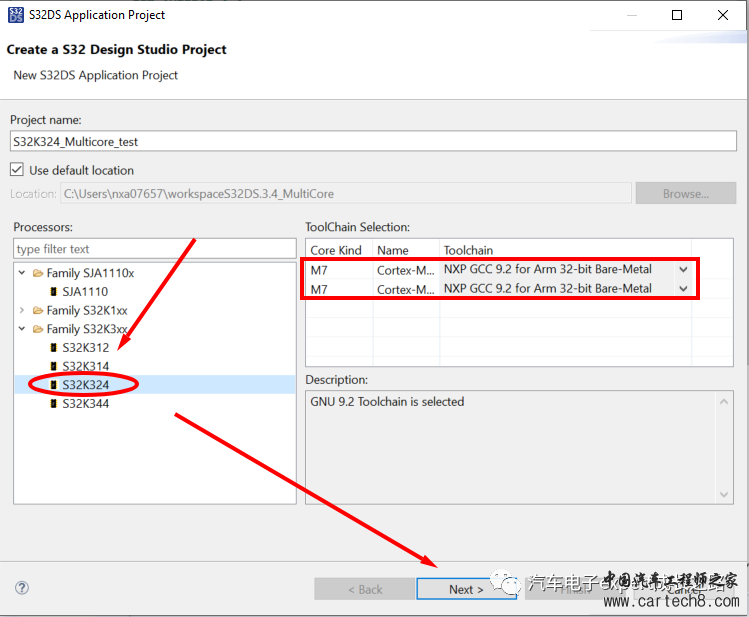Click the Project name input field

coord(373,141)
